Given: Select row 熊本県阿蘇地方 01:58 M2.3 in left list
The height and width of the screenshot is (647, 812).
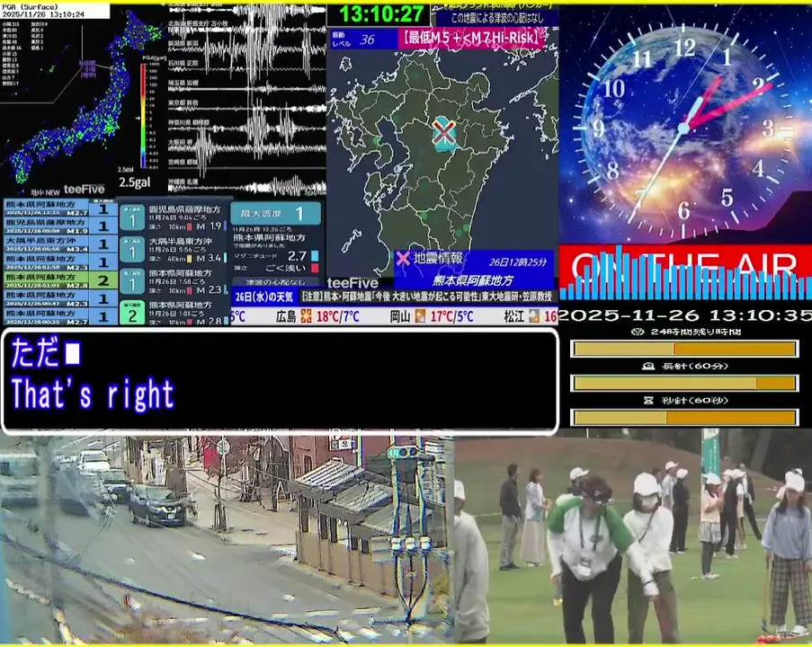Looking at the screenshot, I should click(x=60, y=261).
